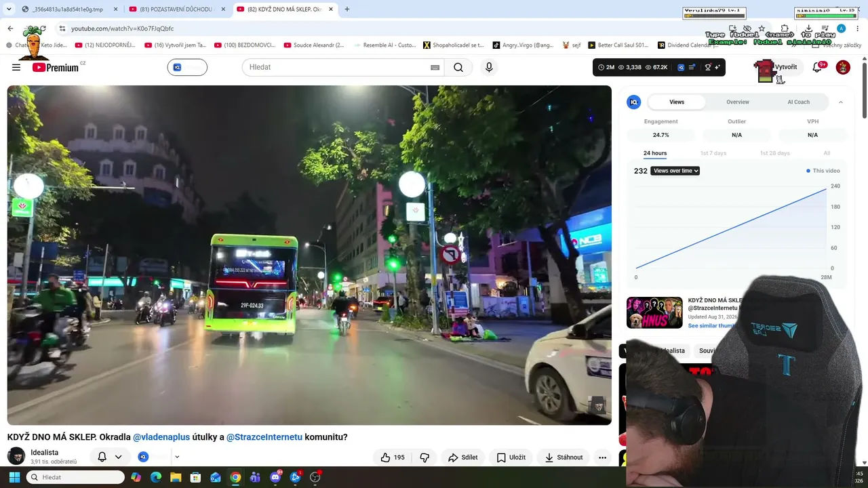Viewport: 868px width, 488px height.
Task: Open the vidIQ pill button beside the logo
Action: 187,67
